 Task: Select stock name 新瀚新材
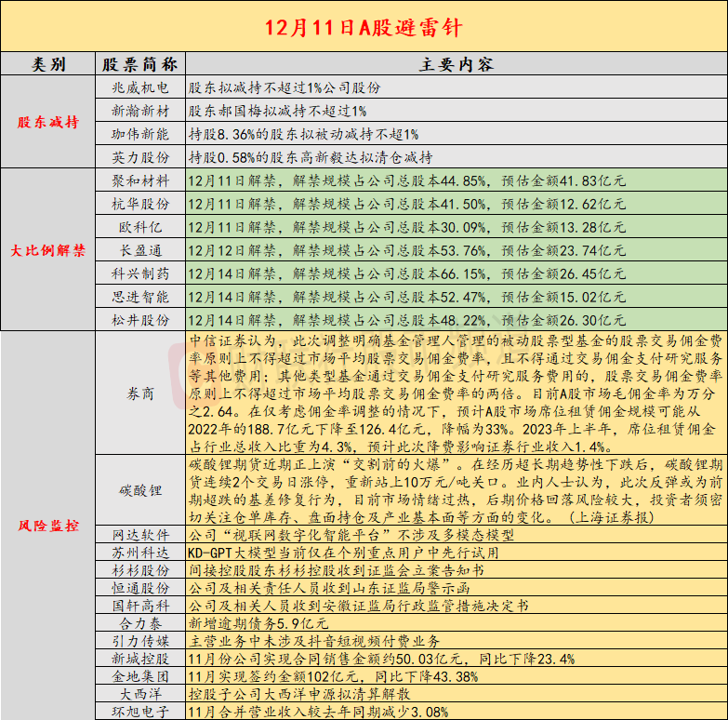(x=140, y=111)
